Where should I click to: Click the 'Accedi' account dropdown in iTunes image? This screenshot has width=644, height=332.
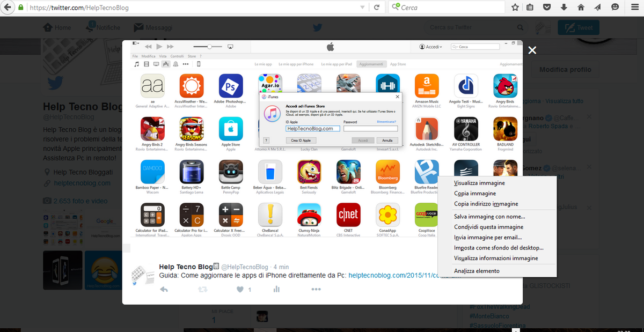coord(431,47)
